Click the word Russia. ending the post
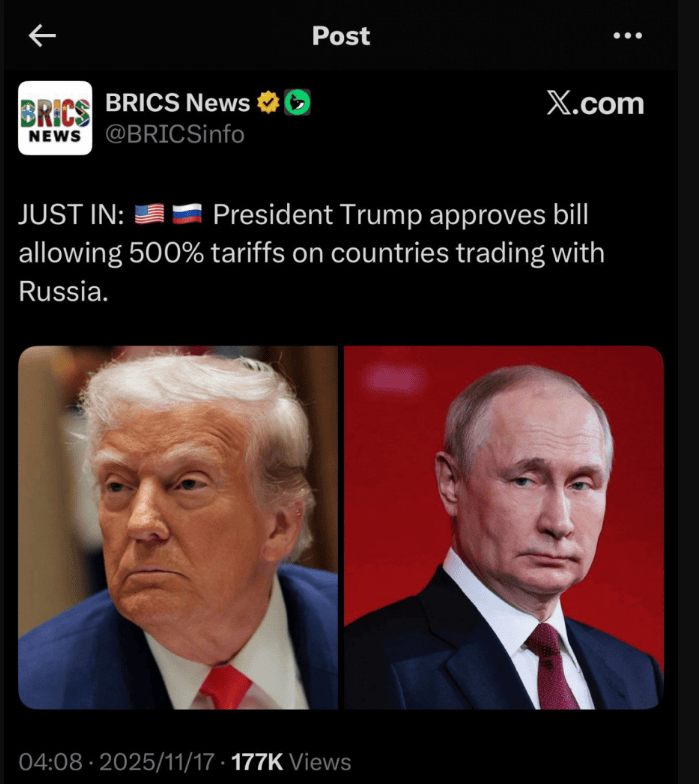Screen dimensions: 699x784 pos(64,292)
